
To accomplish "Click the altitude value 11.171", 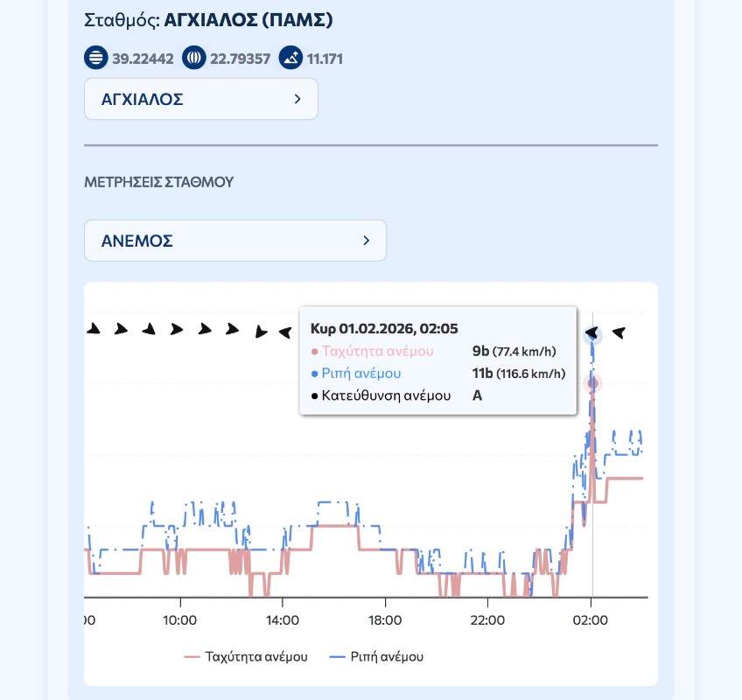I will [x=325, y=59].
